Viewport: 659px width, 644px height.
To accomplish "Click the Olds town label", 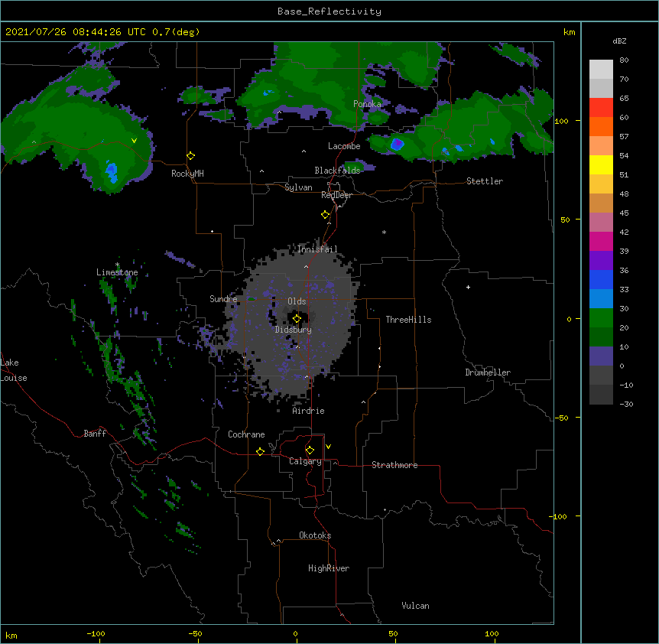I will pos(297,301).
